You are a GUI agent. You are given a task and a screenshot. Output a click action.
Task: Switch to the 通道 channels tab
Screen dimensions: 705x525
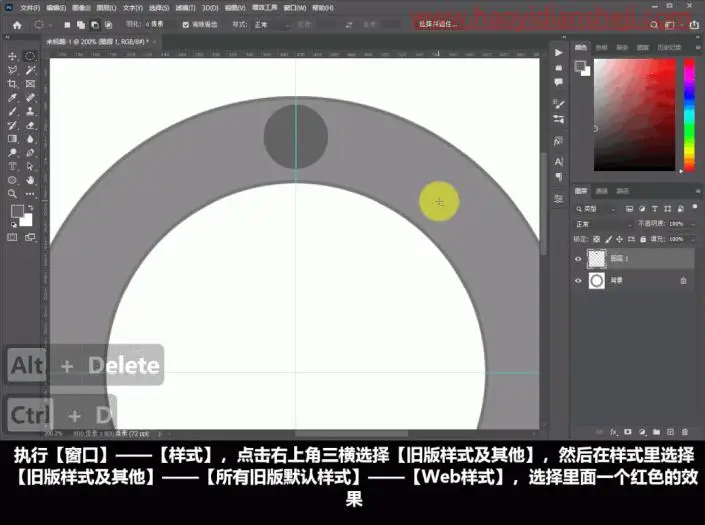(x=601, y=191)
